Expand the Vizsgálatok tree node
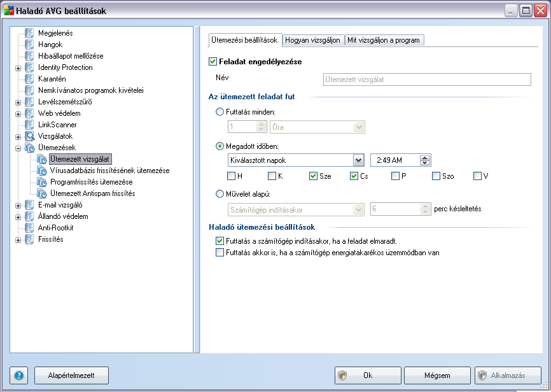 click(18, 137)
